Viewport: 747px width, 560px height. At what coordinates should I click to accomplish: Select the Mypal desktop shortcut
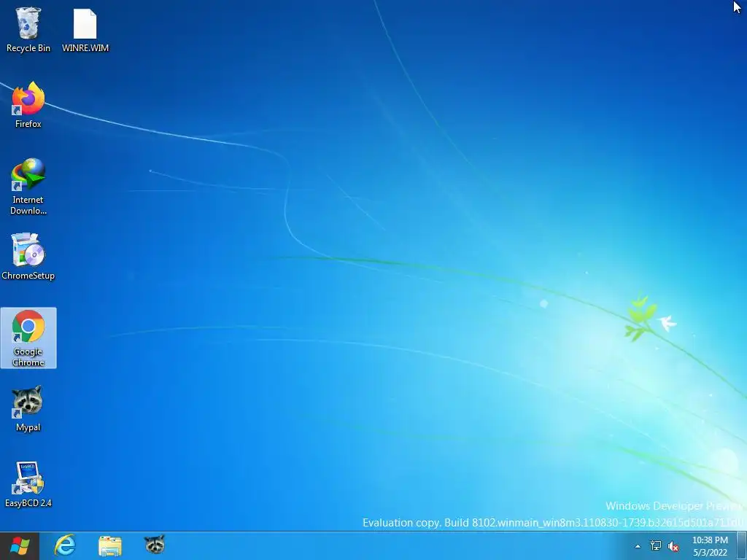pos(28,408)
